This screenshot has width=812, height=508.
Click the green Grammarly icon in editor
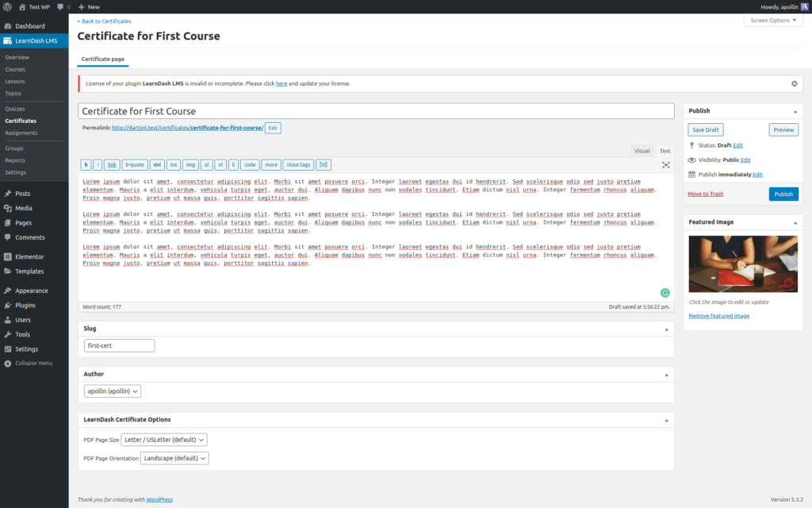click(665, 292)
